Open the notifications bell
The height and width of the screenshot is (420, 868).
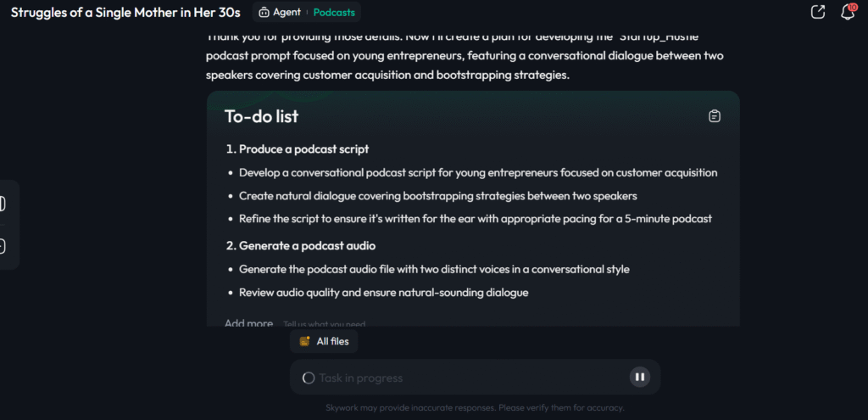(847, 12)
